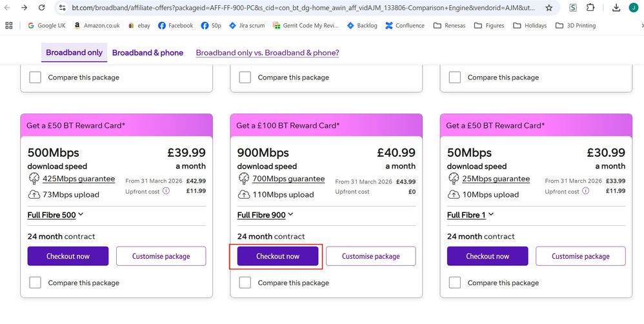This screenshot has width=644, height=324.
Task: Open Broadband only vs. Broadband & phone link
Action: pyautogui.click(x=267, y=52)
